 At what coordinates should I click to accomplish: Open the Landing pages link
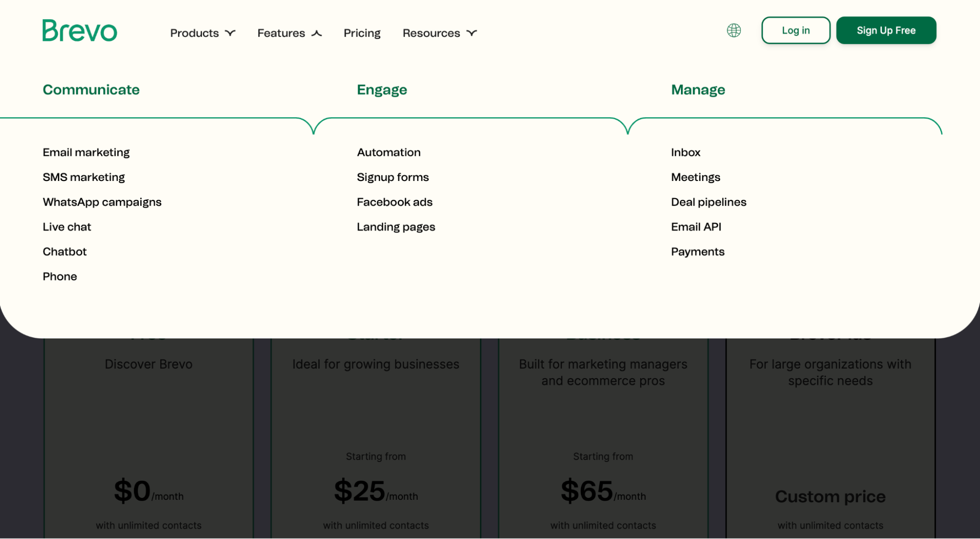click(396, 227)
